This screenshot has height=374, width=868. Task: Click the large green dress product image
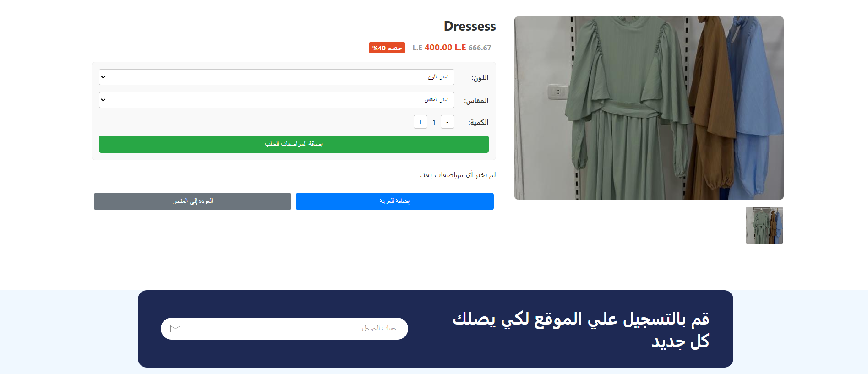(x=649, y=108)
